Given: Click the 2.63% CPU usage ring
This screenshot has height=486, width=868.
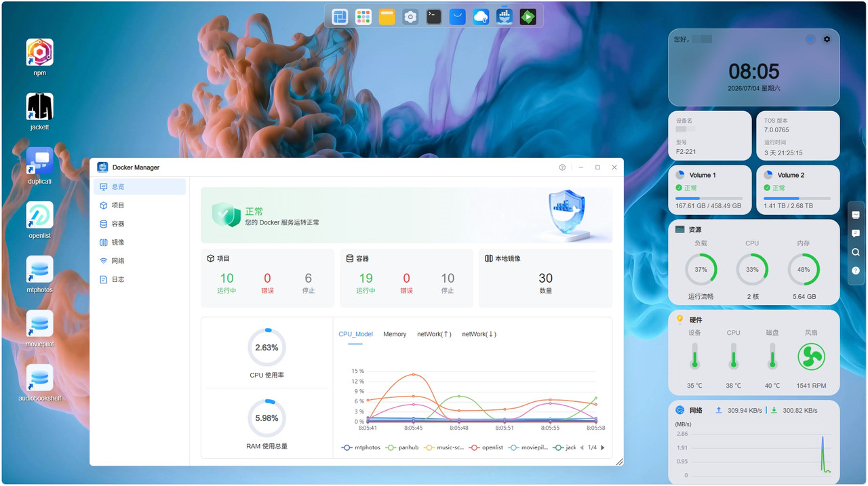Looking at the screenshot, I should click(x=267, y=347).
